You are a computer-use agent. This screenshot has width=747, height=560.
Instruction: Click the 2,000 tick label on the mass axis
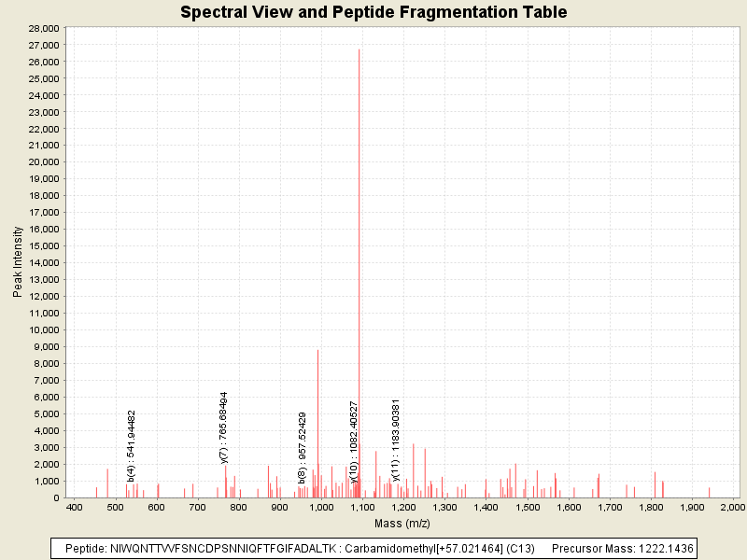point(732,507)
